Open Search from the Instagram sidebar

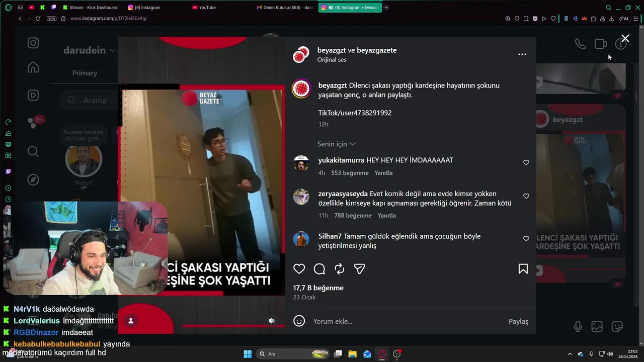33,151
